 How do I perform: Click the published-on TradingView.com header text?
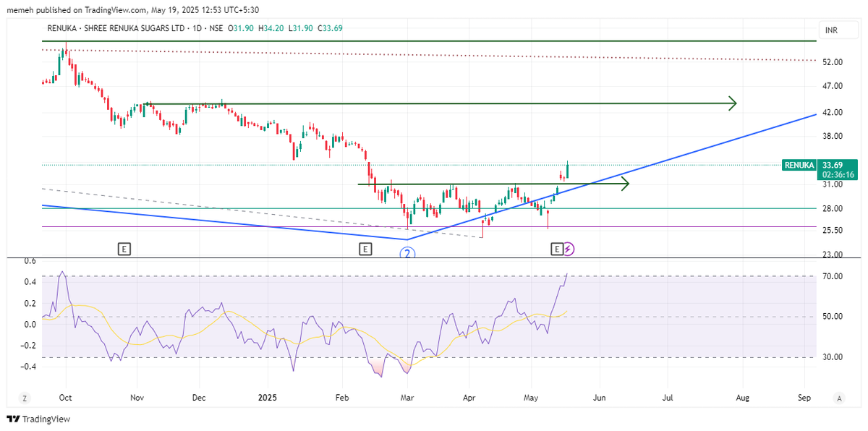(x=132, y=9)
